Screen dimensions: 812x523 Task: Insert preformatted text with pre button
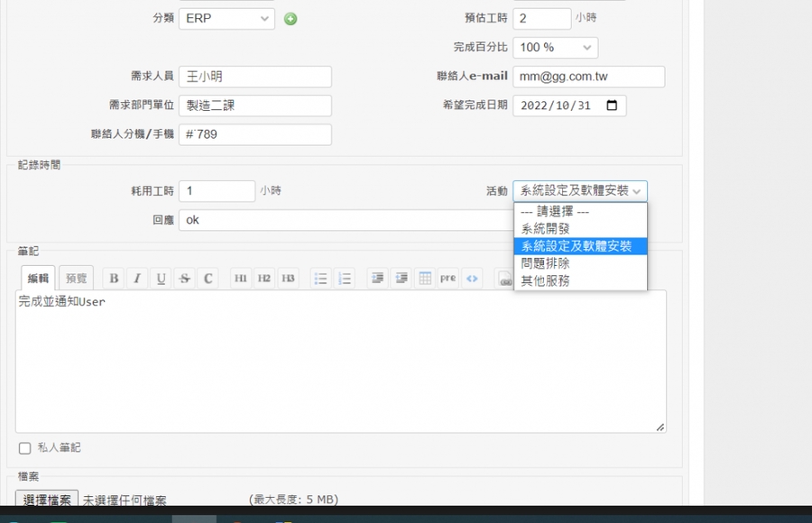tap(448, 279)
